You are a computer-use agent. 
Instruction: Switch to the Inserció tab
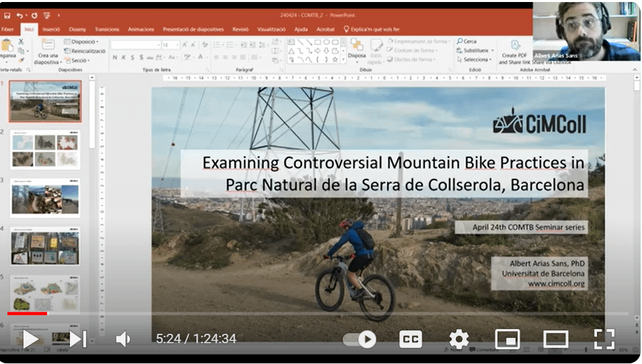[x=51, y=30]
